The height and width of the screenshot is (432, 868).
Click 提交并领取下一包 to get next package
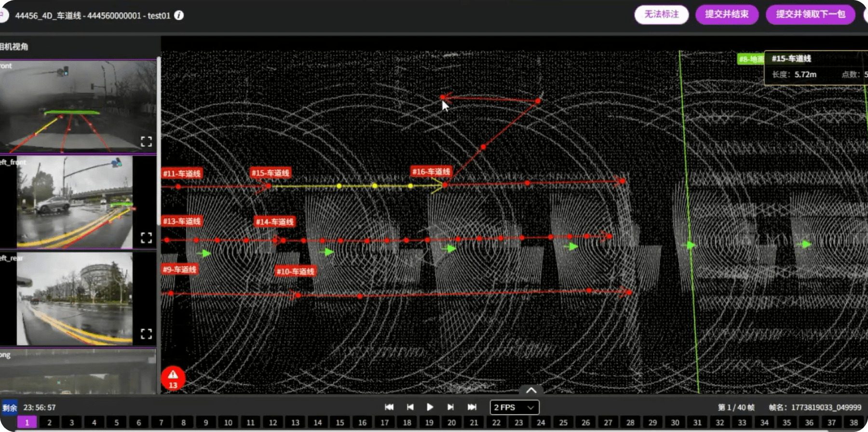pyautogui.click(x=811, y=14)
